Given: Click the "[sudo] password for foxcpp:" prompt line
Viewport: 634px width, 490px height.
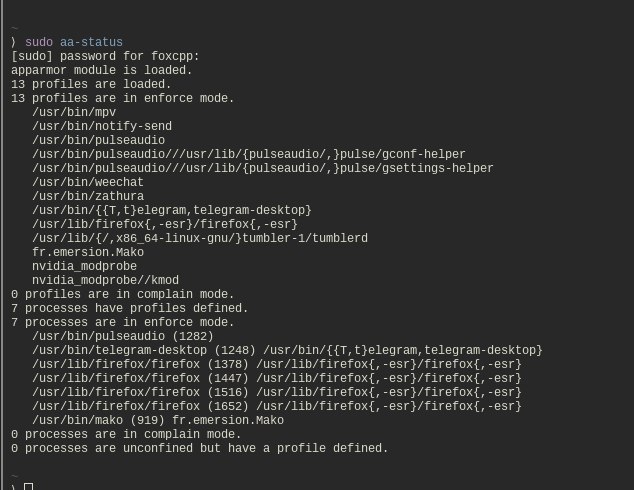Looking at the screenshot, I should tap(106, 56).
